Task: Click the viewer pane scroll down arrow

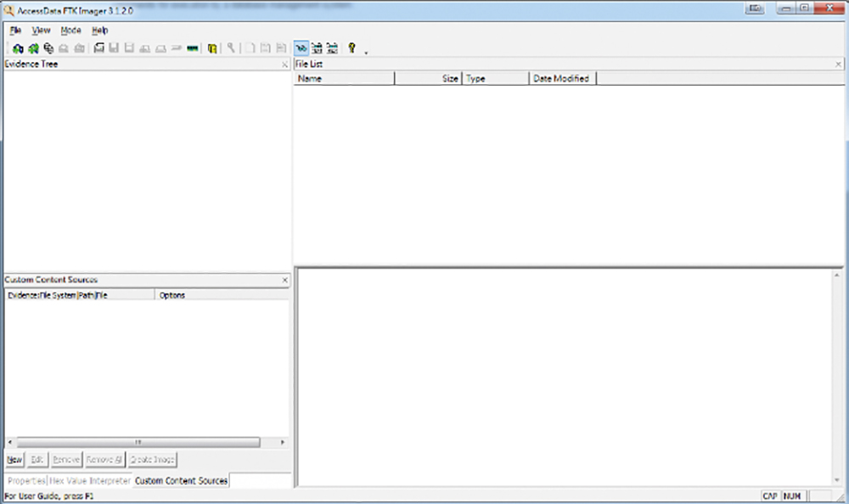Action: click(836, 480)
